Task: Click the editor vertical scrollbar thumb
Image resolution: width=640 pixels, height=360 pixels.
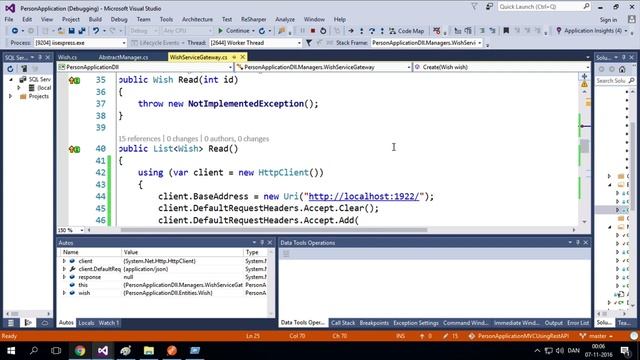Action: [x=585, y=146]
